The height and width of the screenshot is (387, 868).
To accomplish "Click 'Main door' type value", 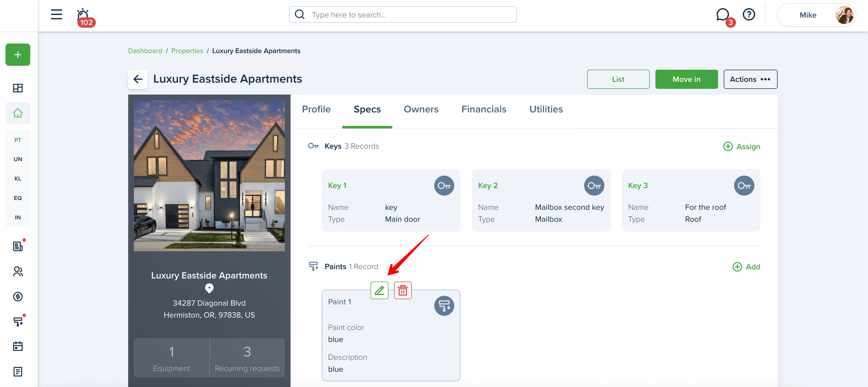I will click(402, 219).
